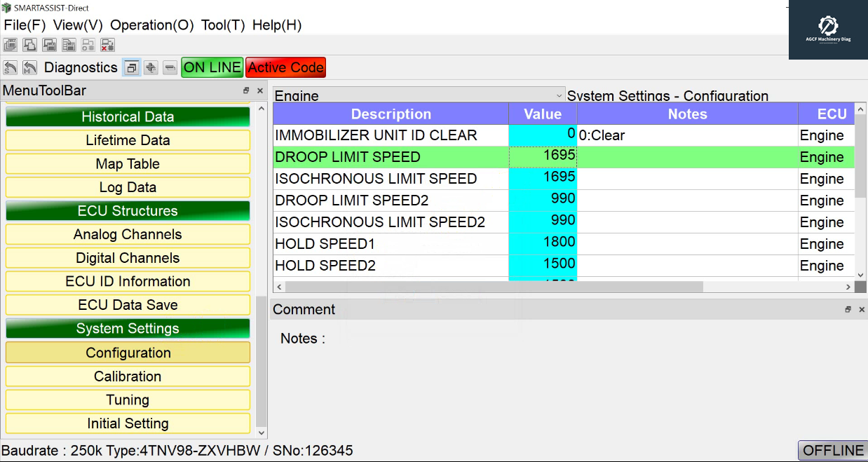
Task: Float the MenuToolBar panel using its undock icon
Action: 246,91
